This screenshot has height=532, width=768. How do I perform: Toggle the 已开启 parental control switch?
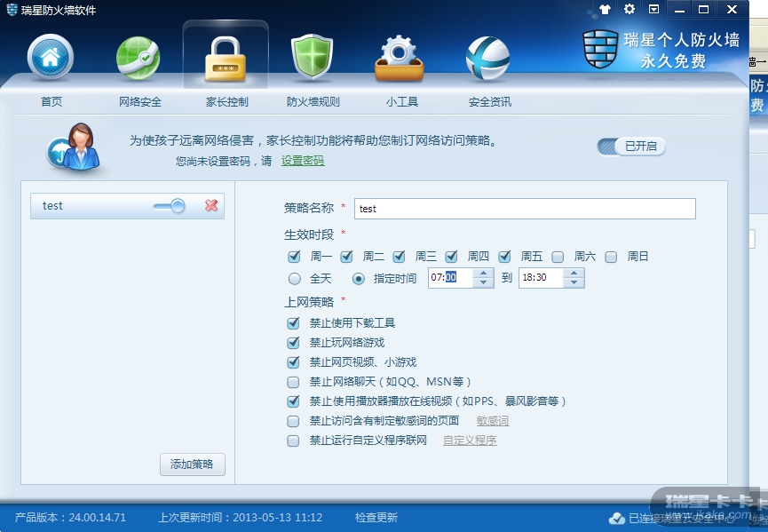(631, 146)
